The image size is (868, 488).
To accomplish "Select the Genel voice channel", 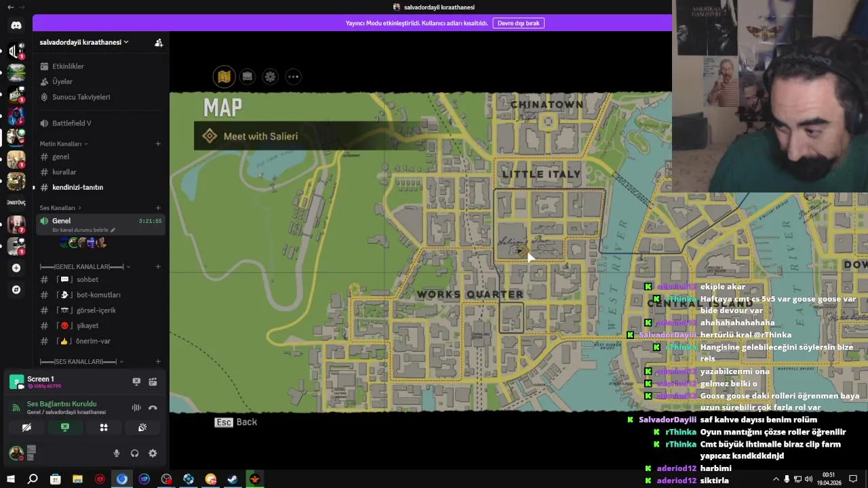I will pos(100,224).
